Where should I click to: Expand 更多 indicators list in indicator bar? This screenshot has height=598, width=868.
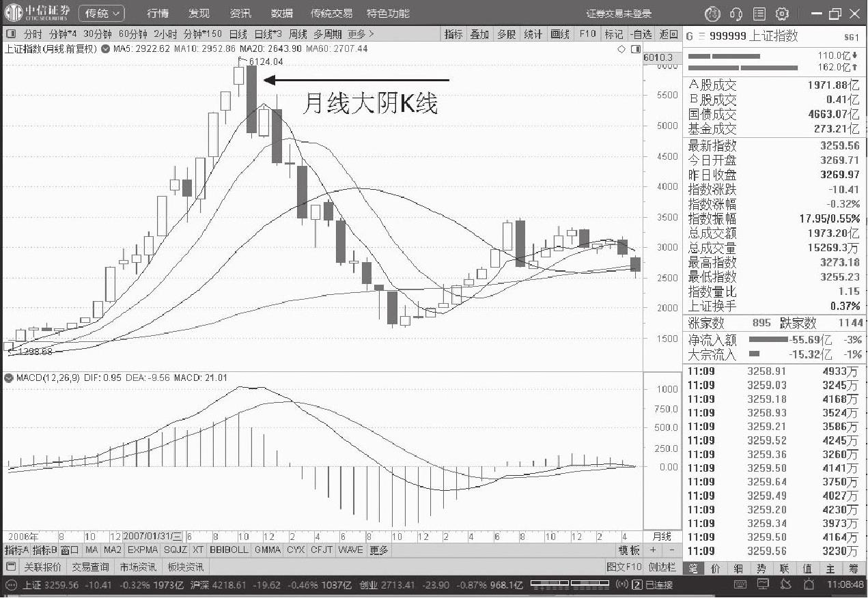380,550
